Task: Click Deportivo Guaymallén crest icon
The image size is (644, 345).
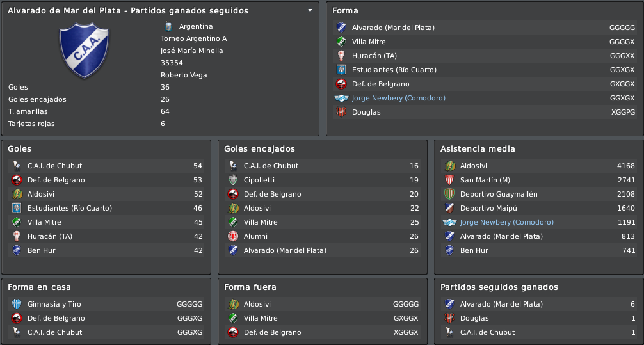Action: (449, 194)
